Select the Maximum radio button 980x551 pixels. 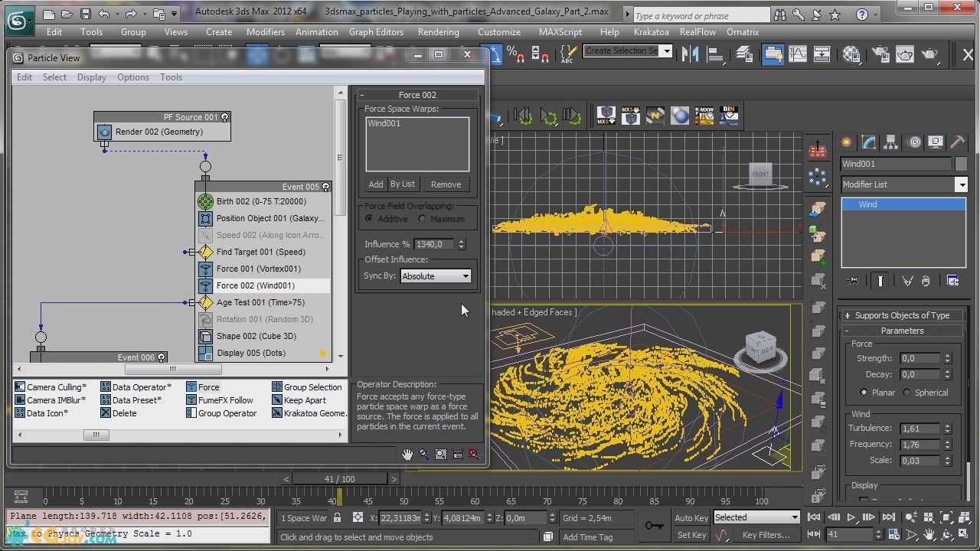click(x=422, y=219)
